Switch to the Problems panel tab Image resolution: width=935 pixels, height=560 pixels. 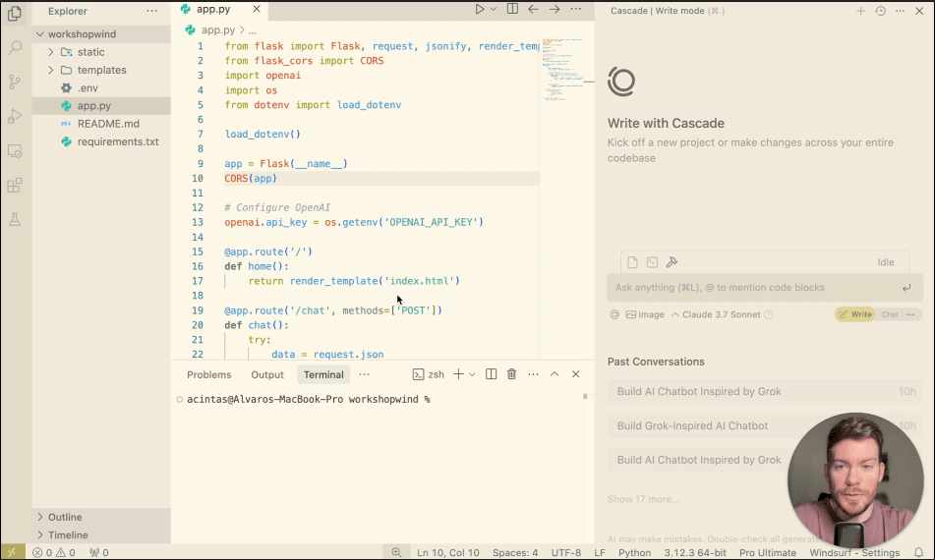pos(208,374)
